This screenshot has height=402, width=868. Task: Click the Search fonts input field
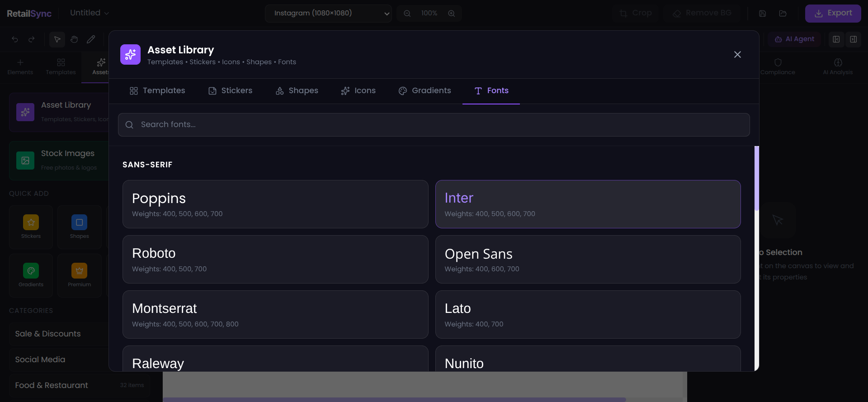coord(434,125)
